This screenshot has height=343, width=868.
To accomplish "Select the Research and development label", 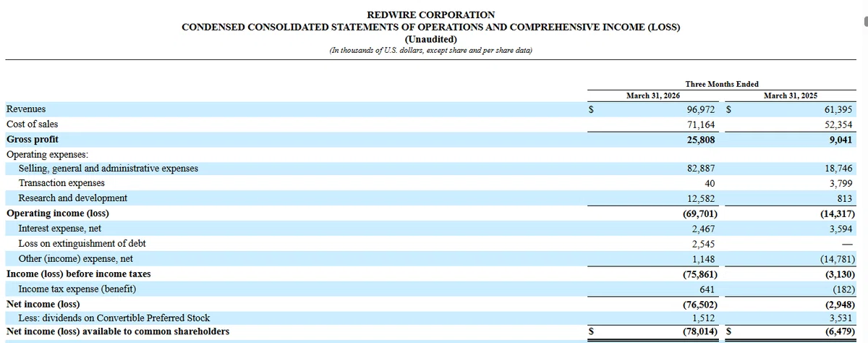I will click(73, 198).
